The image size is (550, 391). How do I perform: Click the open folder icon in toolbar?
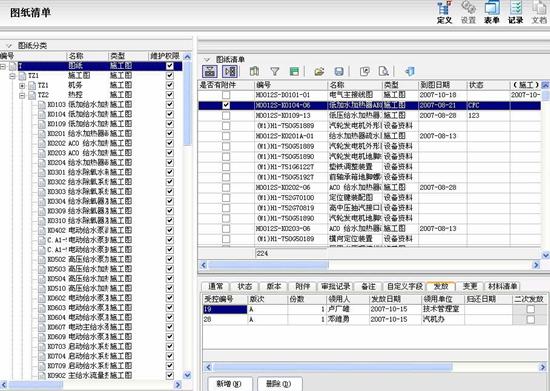coord(319,72)
